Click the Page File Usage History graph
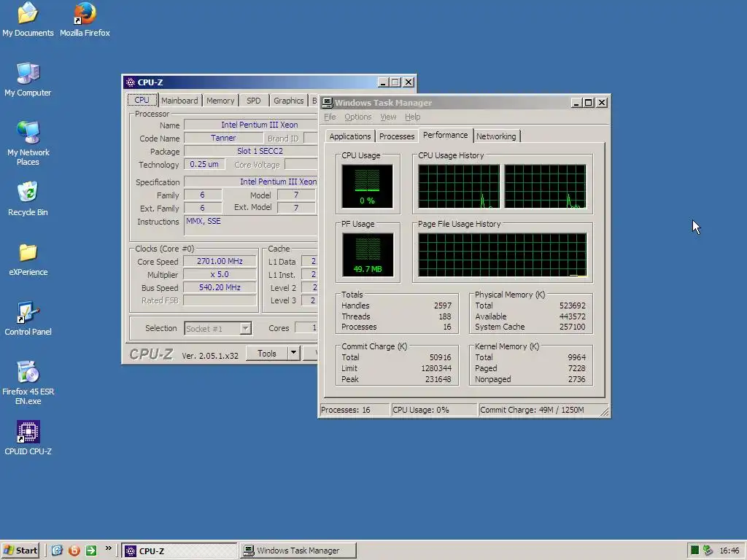This screenshot has height=560, width=747. tap(503, 254)
